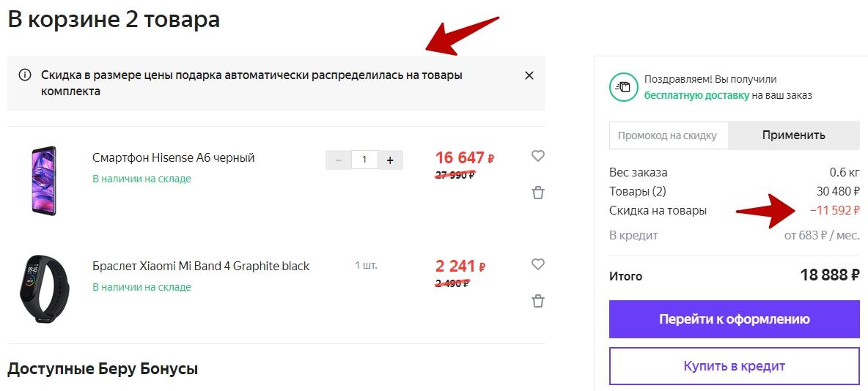Click the info icon in discount notice
This screenshot has height=391, width=868.
25,75
